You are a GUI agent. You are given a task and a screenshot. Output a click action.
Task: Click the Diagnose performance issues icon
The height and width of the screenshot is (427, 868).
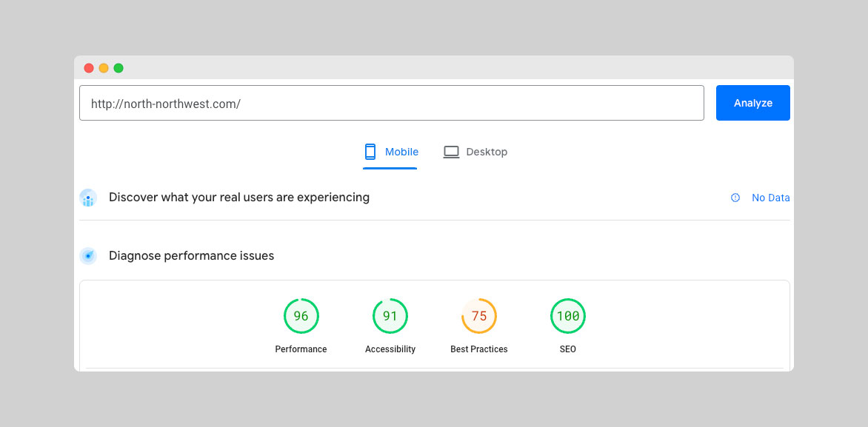88,256
